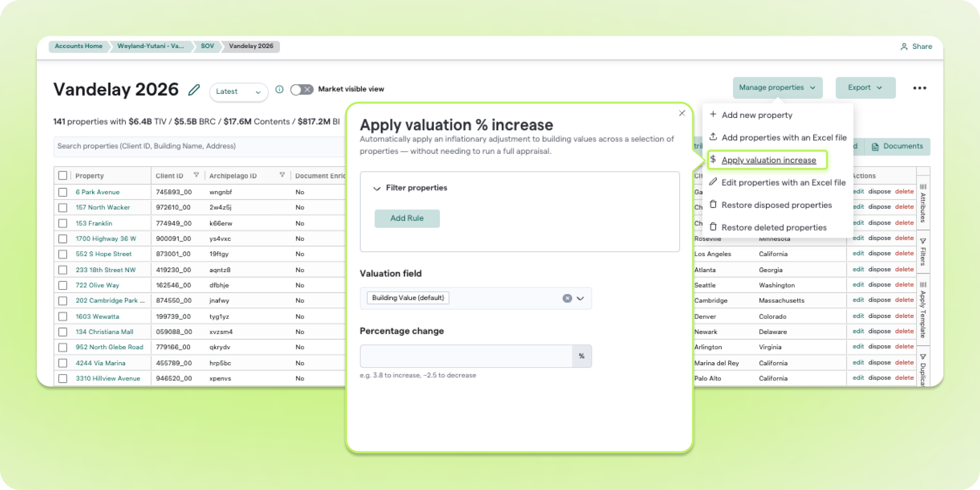The image size is (980, 490).
Task: Open the Manage properties dropdown
Action: point(778,88)
